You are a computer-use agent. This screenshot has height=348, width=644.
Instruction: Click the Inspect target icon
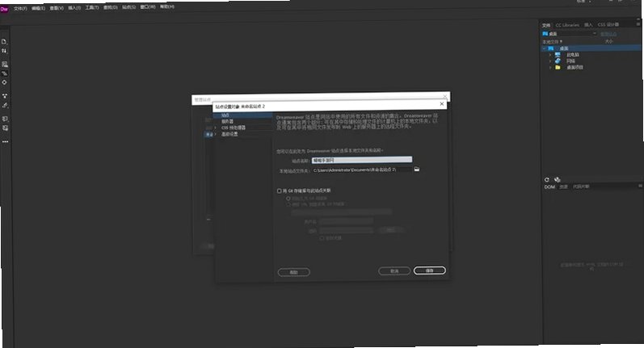click(5, 82)
